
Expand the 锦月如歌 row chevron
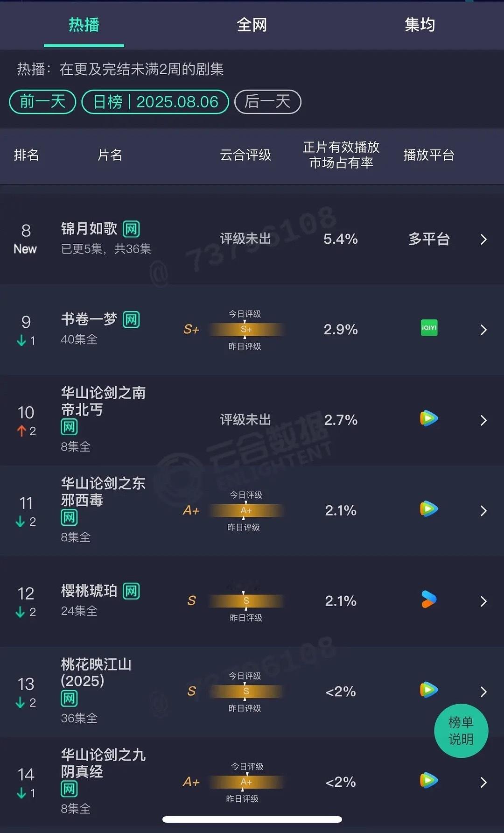[483, 240]
